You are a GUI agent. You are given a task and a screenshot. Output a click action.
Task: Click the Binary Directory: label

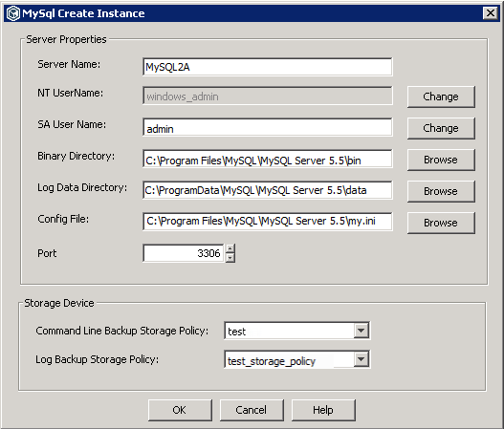tap(77, 156)
